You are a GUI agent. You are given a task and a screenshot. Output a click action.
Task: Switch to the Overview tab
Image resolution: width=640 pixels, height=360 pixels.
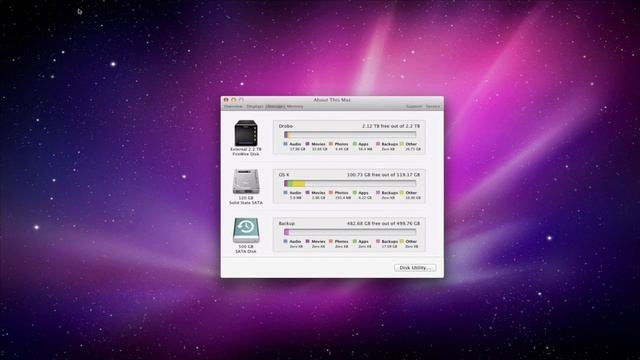[233, 107]
